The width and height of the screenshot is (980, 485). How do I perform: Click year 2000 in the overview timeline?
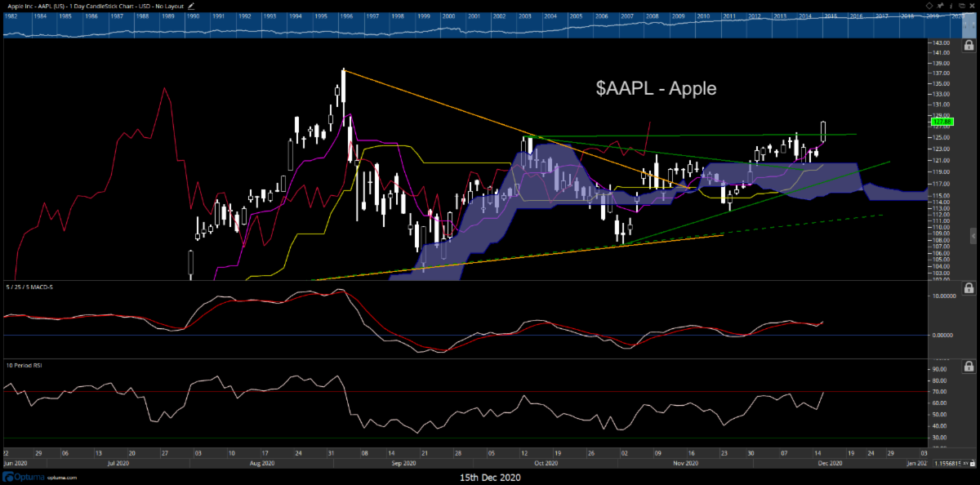coord(448,16)
